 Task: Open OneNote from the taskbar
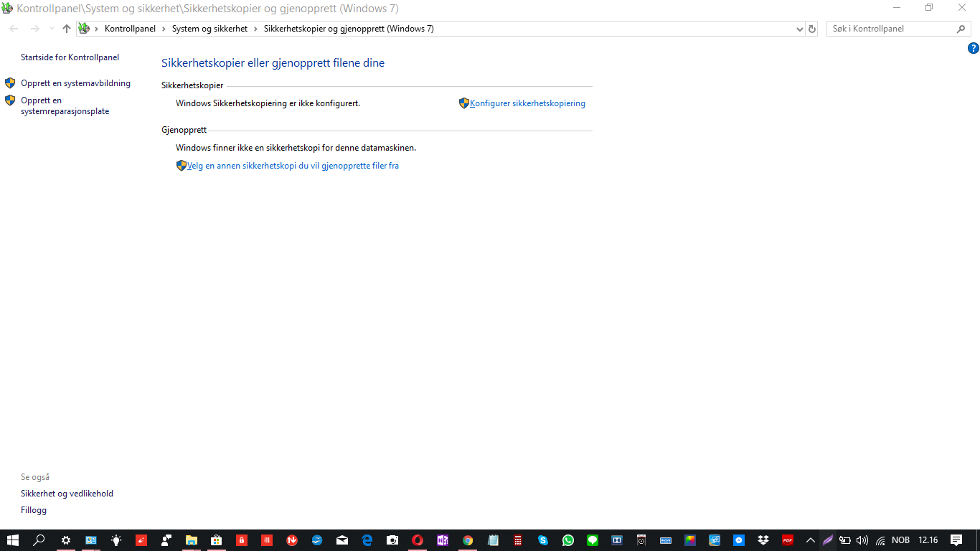point(443,540)
